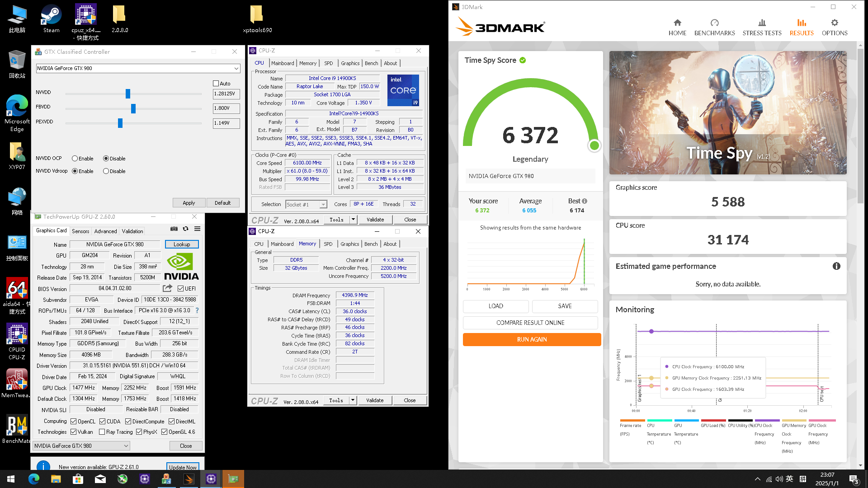
Task: Open GPU-Z hamburger menu
Action: [x=198, y=229]
